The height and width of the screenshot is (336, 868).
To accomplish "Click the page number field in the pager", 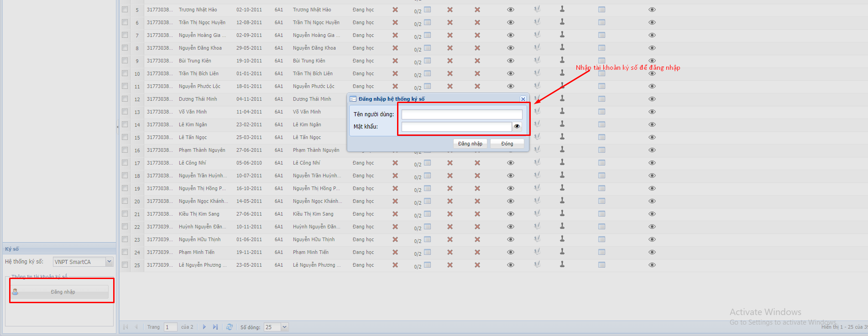I will click(170, 327).
